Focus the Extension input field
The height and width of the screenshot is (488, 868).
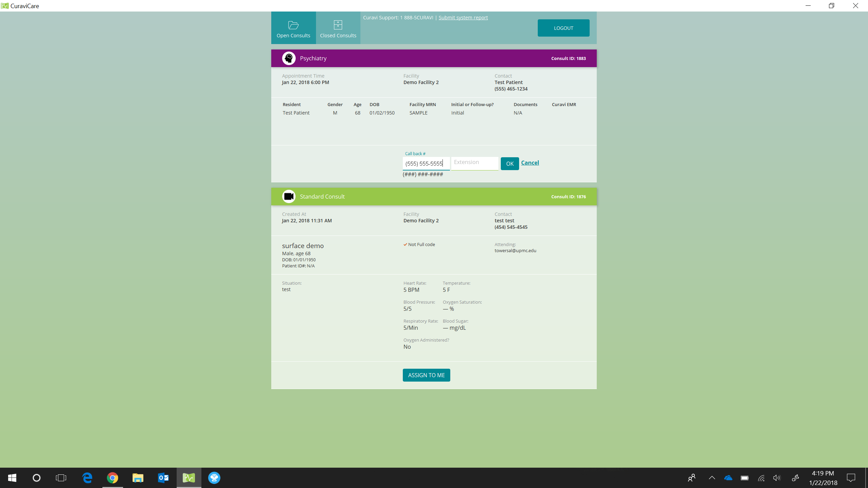click(474, 163)
